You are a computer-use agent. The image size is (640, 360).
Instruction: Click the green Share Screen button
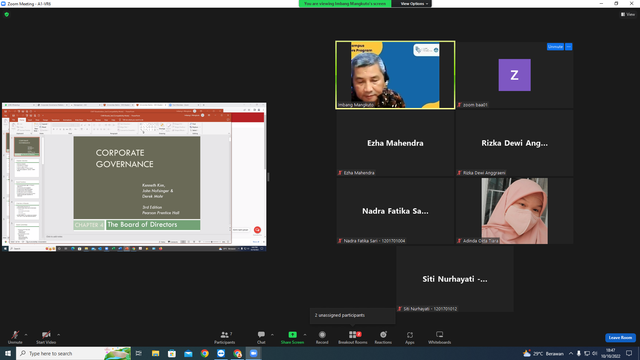point(292,337)
